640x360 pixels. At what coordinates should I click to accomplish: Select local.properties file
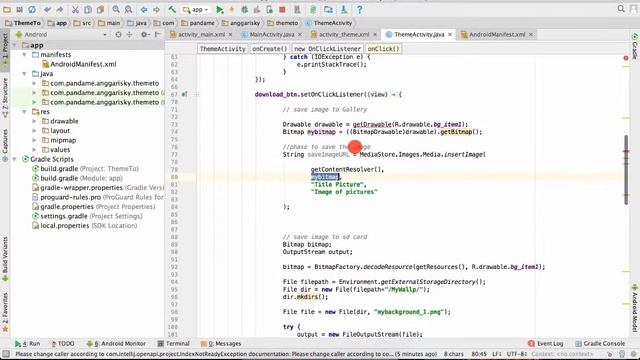coord(84,226)
